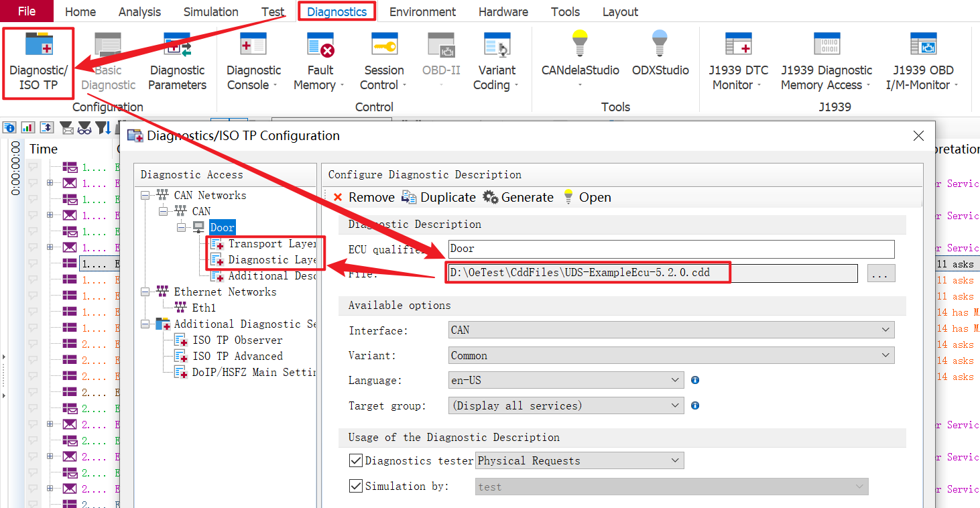Open the Language dropdown showing en-US
Viewport: 980px width, 508px height.
566,380
